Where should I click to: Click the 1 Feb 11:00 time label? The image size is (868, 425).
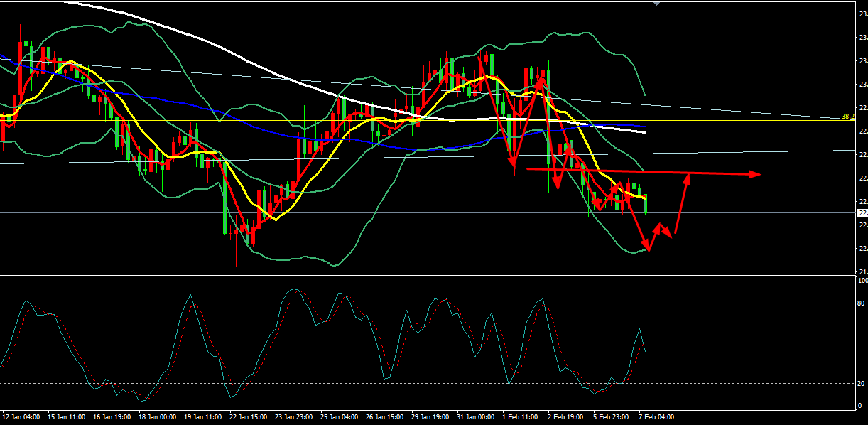click(x=520, y=416)
